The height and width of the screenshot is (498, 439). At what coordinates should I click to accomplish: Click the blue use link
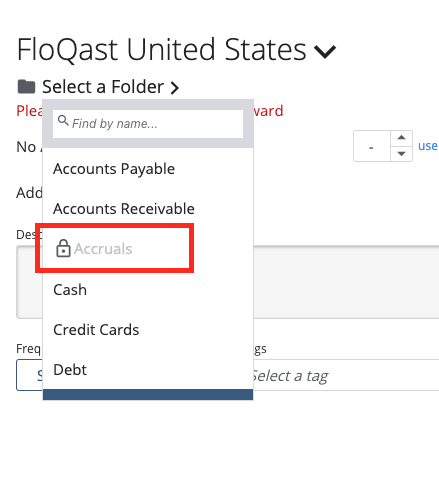(x=428, y=146)
